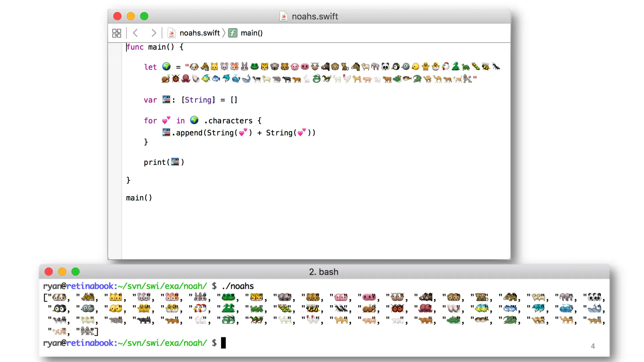644x362 pixels.
Task: Click the function icon beside main()
Action: point(233,33)
